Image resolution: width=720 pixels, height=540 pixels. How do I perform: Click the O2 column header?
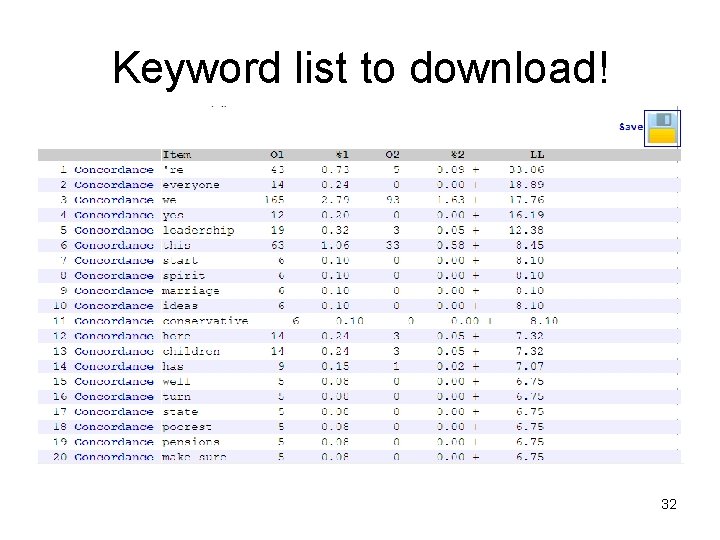click(392, 155)
